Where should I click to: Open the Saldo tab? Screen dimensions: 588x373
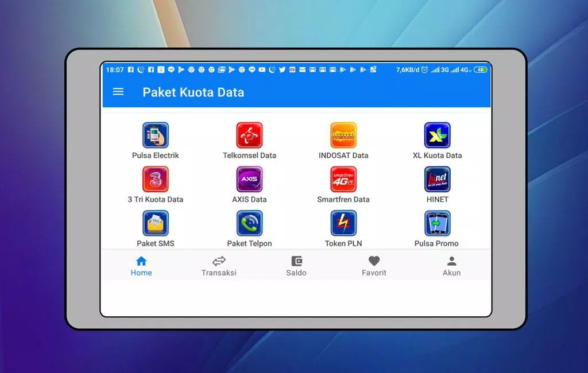tap(296, 266)
